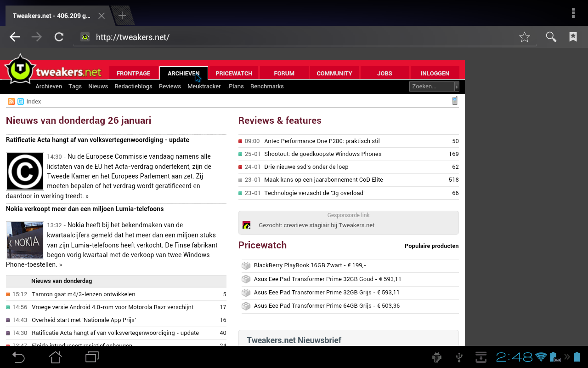This screenshot has height=368, width=588.
Task: Switch to mobile view via phone icon
Action: pyautogui.click(x=455, y=101)
